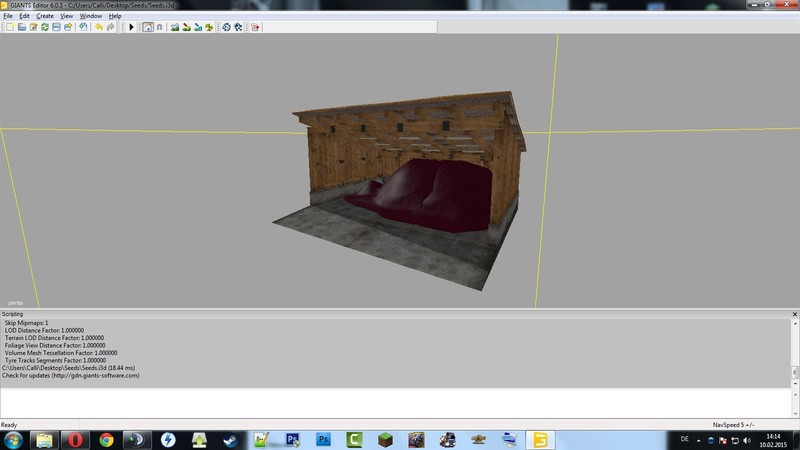Toggle the framed view mode toolbar button

point(148,27)
